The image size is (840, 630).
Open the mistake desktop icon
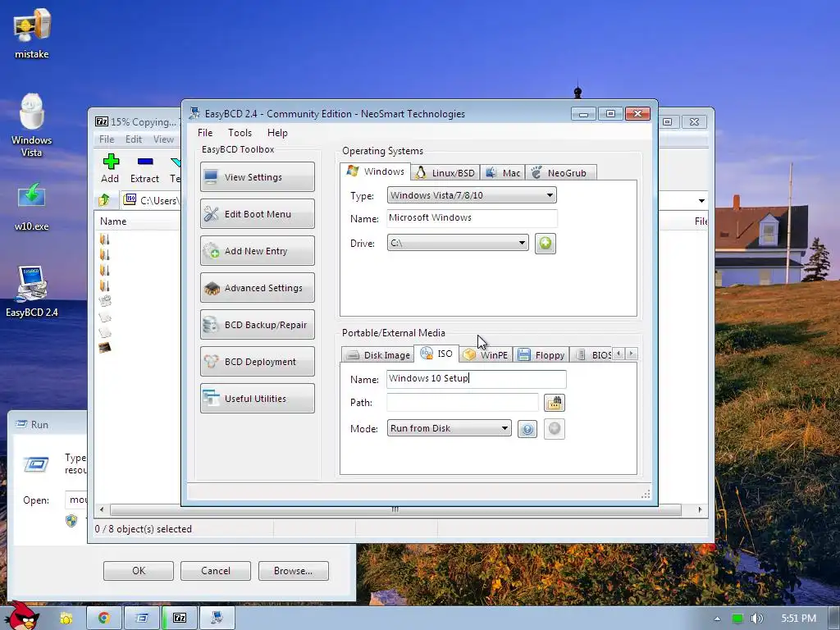pyautogui.click(x=32, y=33)
